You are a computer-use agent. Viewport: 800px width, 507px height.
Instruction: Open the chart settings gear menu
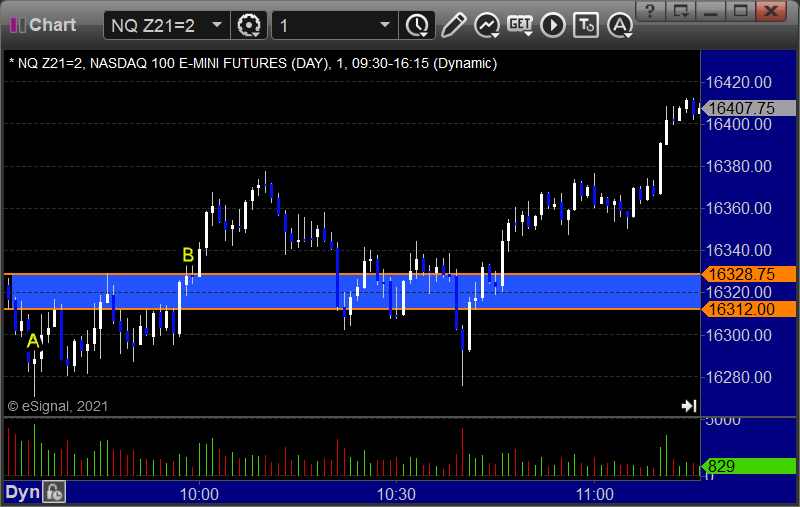(x=249, y=25)
